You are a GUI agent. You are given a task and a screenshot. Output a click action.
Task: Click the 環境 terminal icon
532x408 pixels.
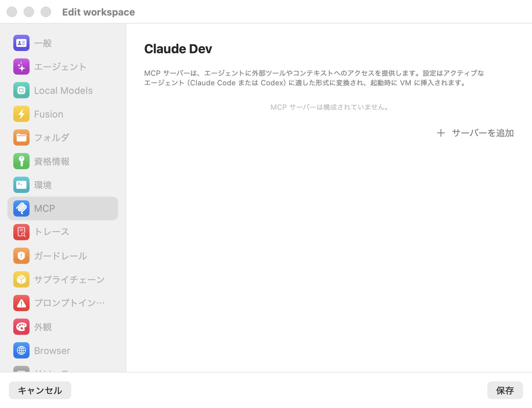click(21, 185)
